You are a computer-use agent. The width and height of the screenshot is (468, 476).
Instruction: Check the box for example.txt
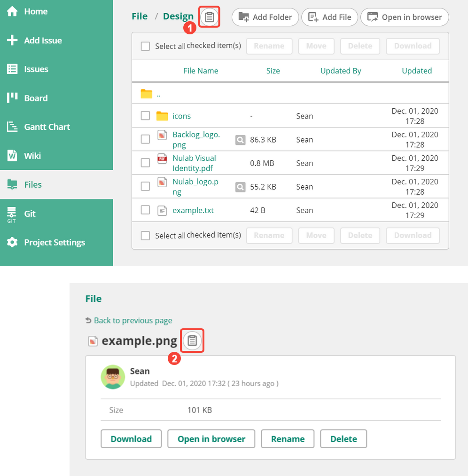tap(146, 210)
